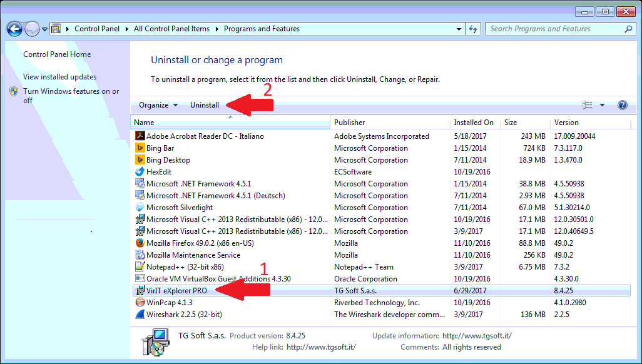The height and width of the screenshot is (364, 642).
Task: Refresh the Programs and Features list
Action: tap(473, 29)
